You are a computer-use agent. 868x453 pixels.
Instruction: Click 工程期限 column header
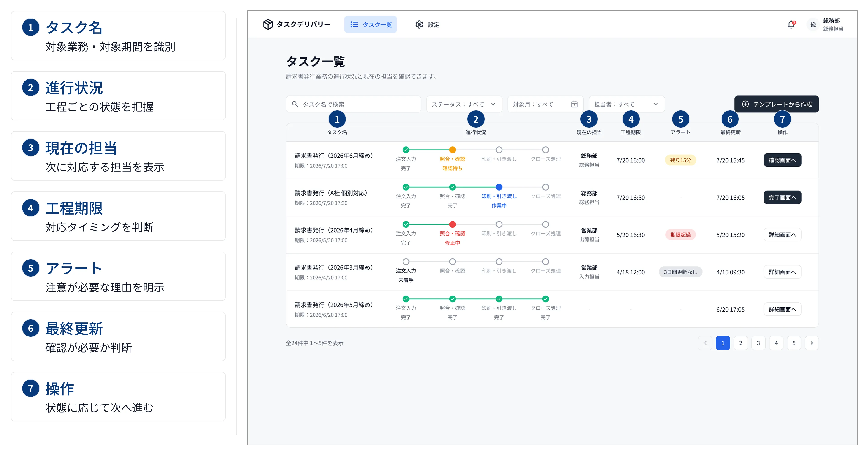click(630, 132)
